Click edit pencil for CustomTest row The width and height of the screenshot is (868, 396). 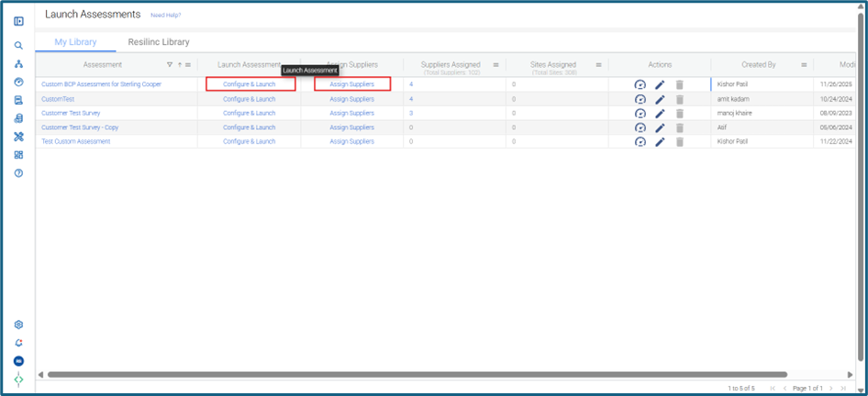(660, 100)
